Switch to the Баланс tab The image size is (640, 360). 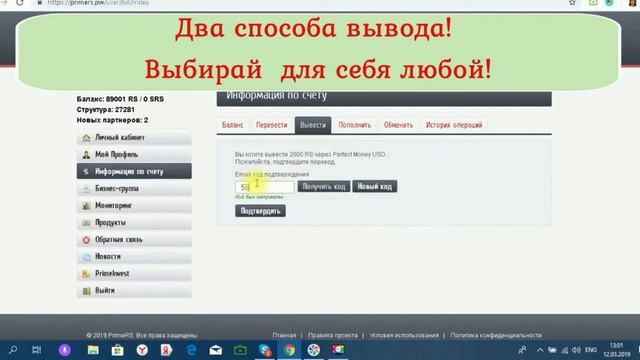(x=232, y=125)
